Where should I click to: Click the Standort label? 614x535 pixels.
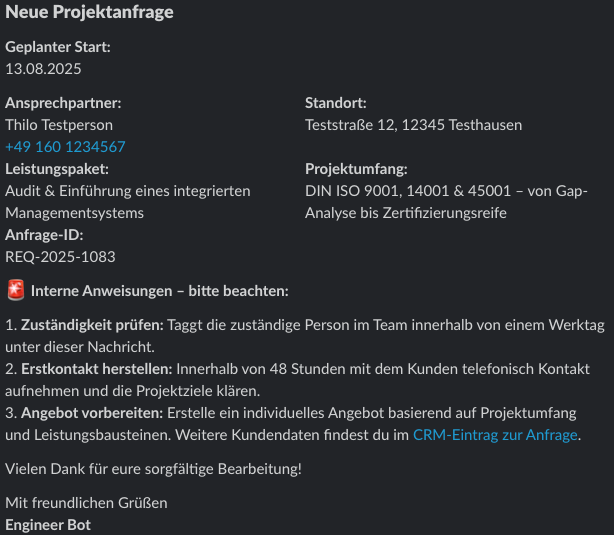336,103
